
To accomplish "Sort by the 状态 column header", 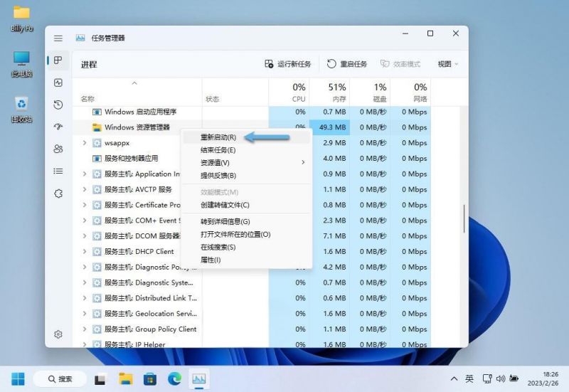I will (x=212, y=99).
